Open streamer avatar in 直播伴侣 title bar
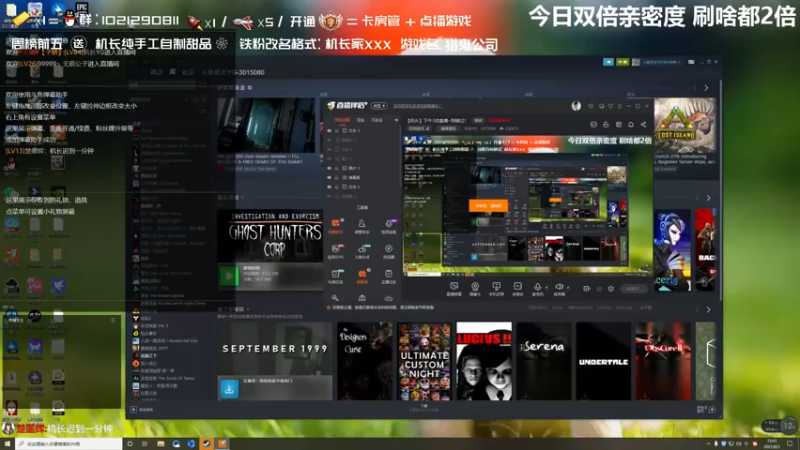800x450 pixels. (x=576, y=106)
